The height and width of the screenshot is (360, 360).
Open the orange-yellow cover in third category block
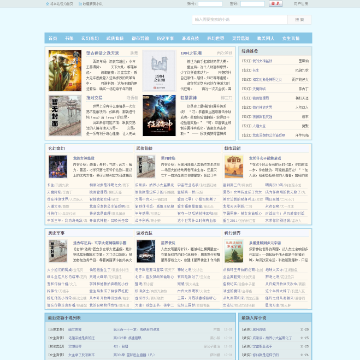[x=234, y=166]
